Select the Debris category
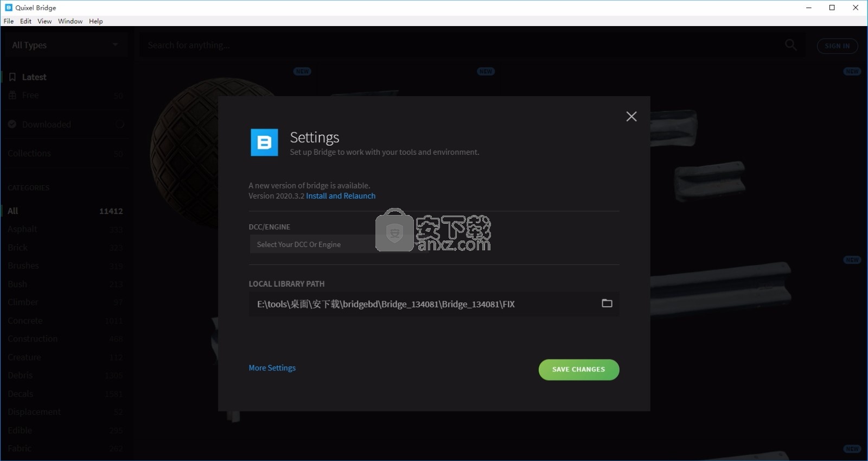This screenshot has width=868, height=461. [x=66, y=375]
